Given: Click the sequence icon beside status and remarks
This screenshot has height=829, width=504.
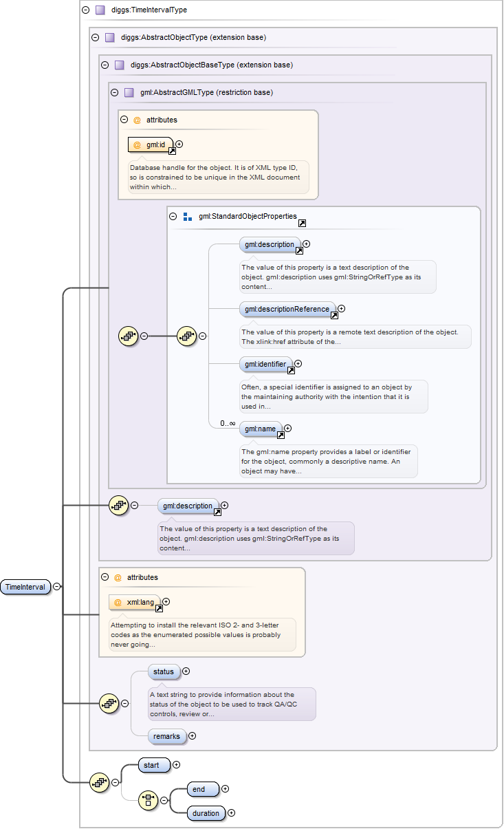Looking at the screenshot, I should (110, 703).
